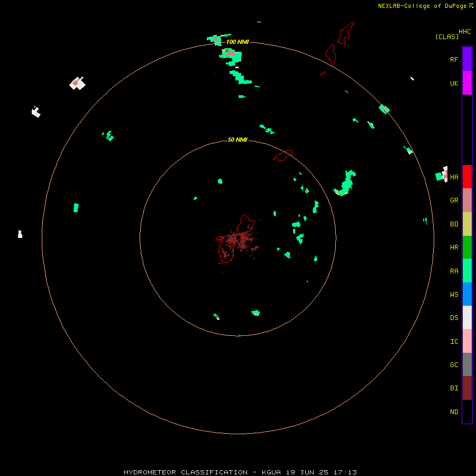
Task: Click the HA red legend swatch
Action: click(467, 177)
